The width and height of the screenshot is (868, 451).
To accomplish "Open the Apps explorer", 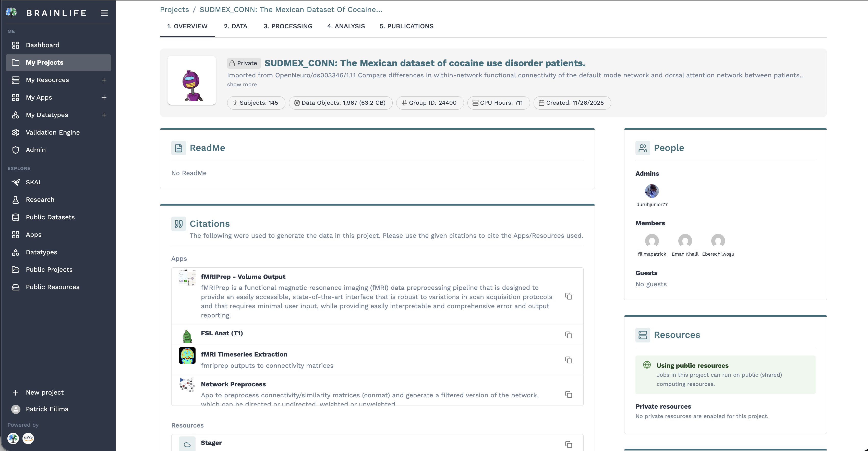I will 58,235.
